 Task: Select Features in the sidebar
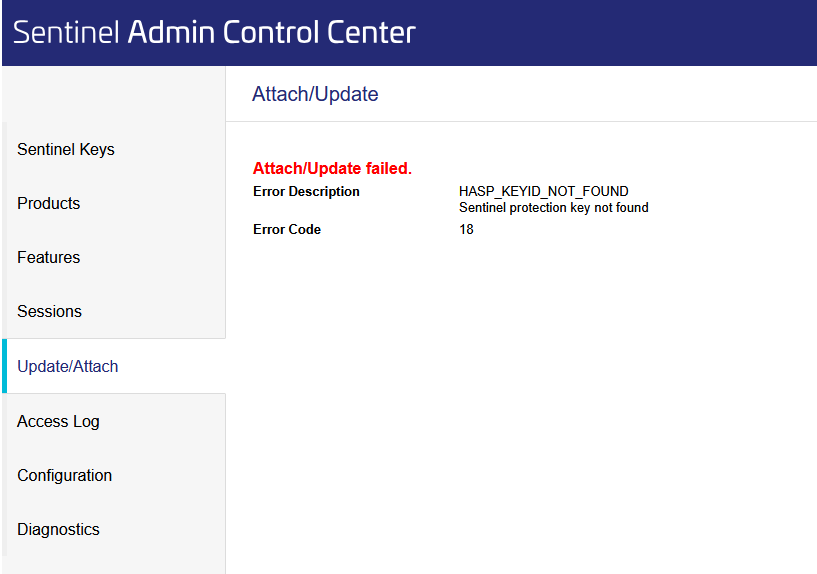point(49,258)
